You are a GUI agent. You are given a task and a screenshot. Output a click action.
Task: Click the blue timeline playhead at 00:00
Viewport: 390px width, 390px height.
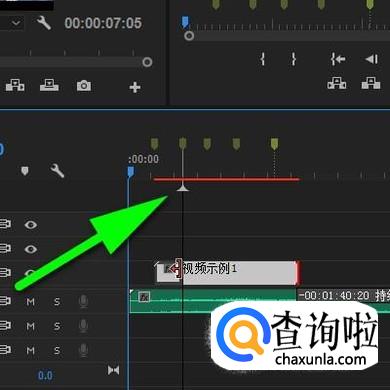131,172
